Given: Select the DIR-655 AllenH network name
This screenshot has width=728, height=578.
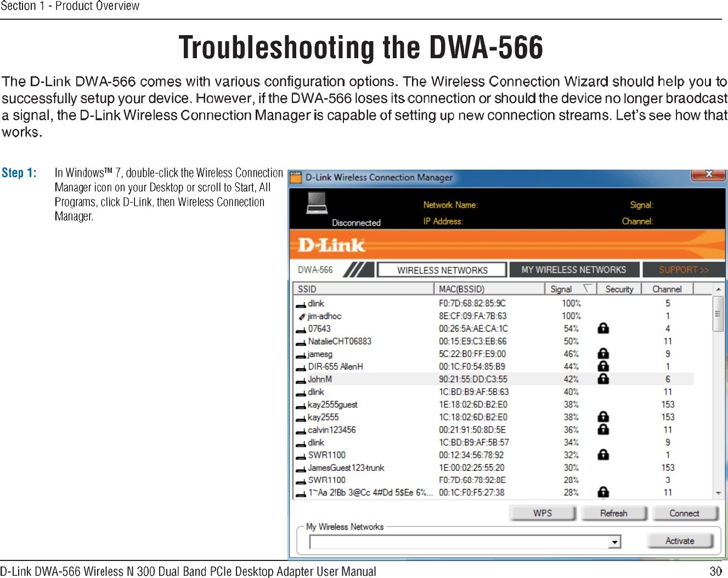Looking at the screenshot, I should click(x=335, y=367).
